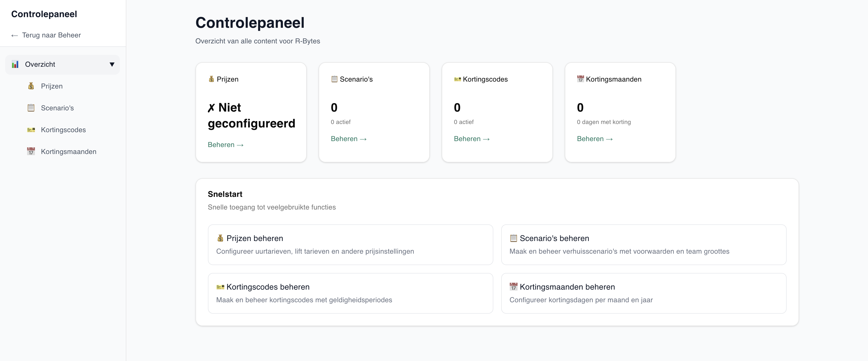Select the clipboard icon beside Scenario's in sidebar
The height and width of the screenshot is (361, 868).
pos(31,108)
